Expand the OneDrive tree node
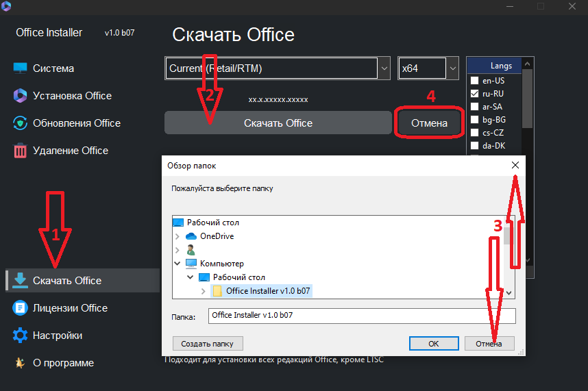This screenshot has width=588, height=391. pyautogui.click(x=178, y=236)
